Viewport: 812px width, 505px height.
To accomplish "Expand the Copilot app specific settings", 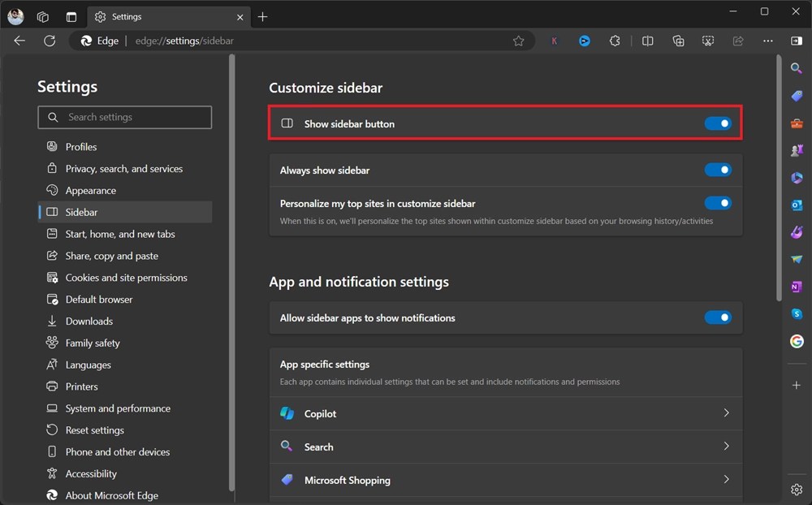I will click(727, 413).
